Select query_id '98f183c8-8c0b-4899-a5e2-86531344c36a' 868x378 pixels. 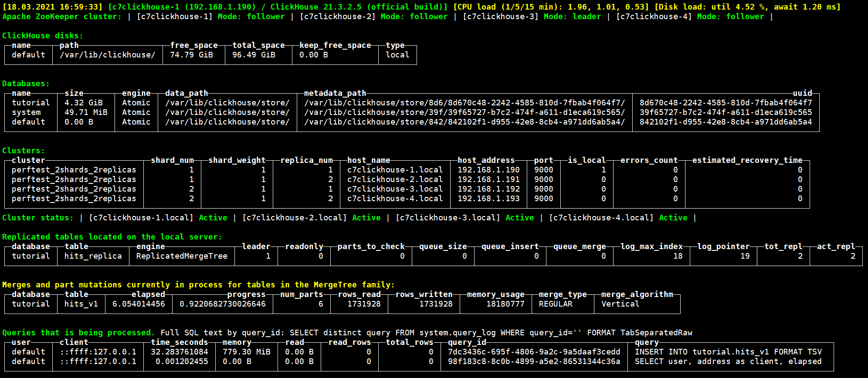click(534, 361)
